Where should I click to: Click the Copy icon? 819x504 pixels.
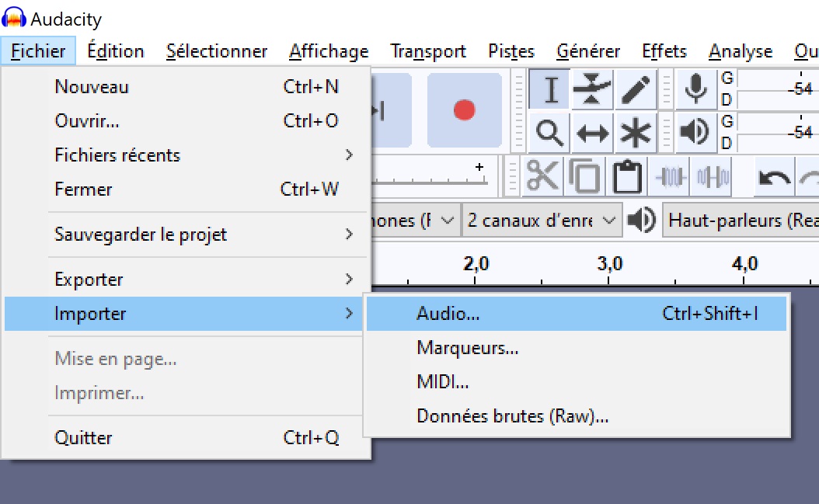(584, 176)
